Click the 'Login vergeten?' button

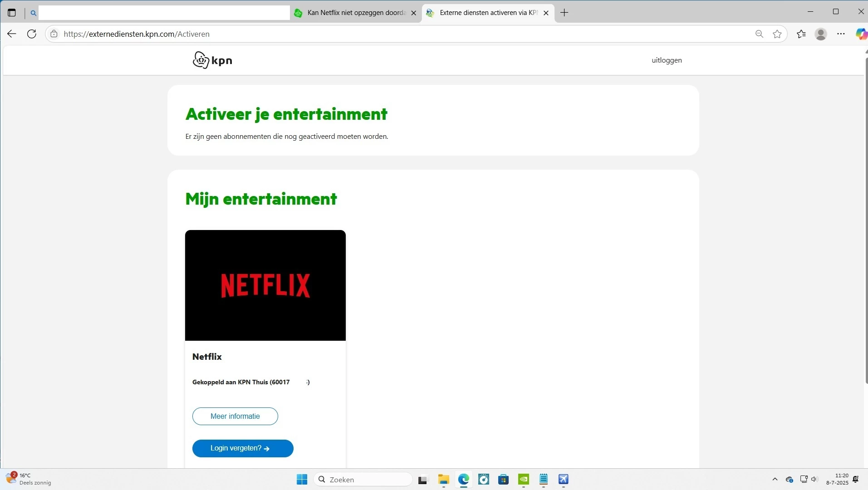[243, 448]
